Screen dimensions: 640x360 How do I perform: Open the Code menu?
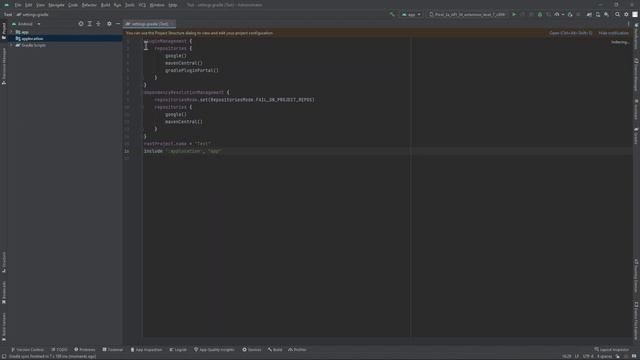click(x=73, y=5)
